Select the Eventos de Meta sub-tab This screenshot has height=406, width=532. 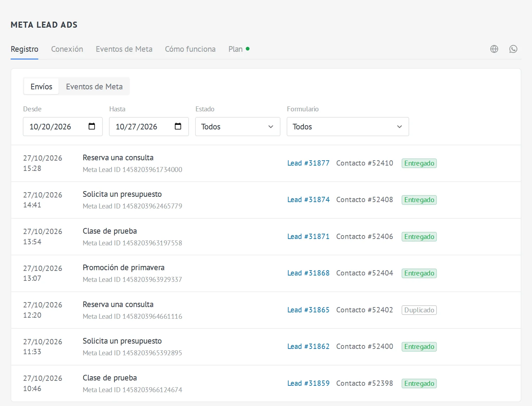coord(94,87)
